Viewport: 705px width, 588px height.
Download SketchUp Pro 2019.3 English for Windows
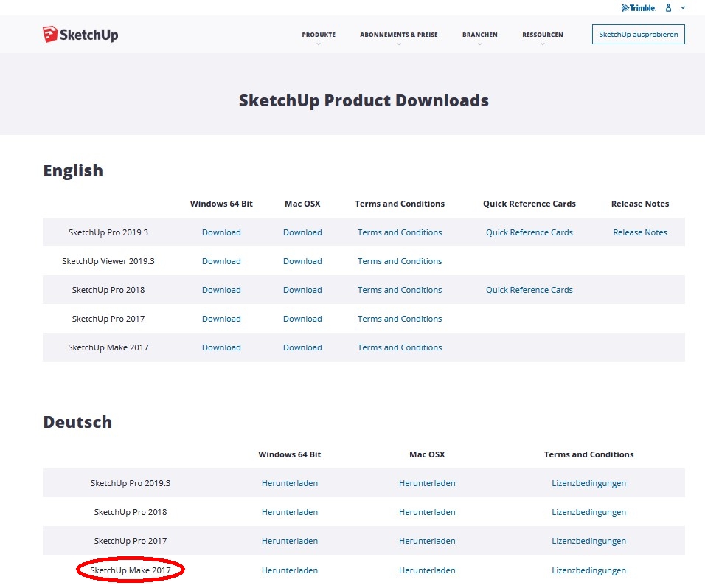[x=221, y=232]
